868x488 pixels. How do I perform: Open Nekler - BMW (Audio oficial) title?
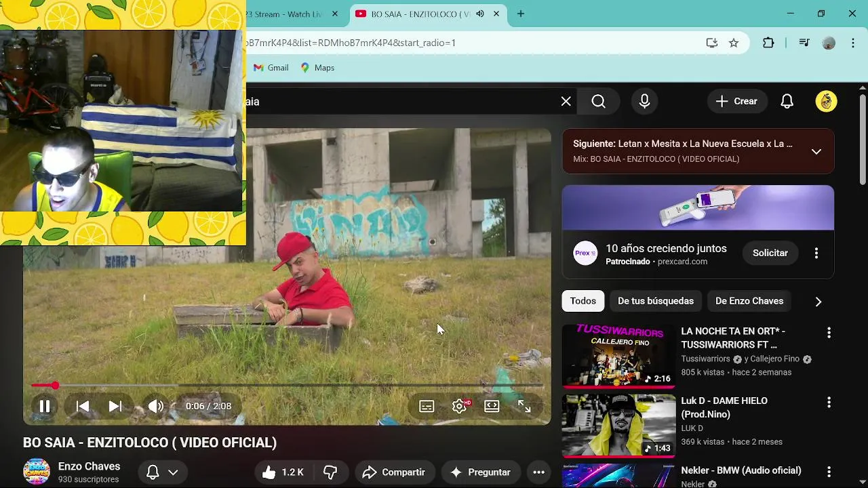coord(741,470)
